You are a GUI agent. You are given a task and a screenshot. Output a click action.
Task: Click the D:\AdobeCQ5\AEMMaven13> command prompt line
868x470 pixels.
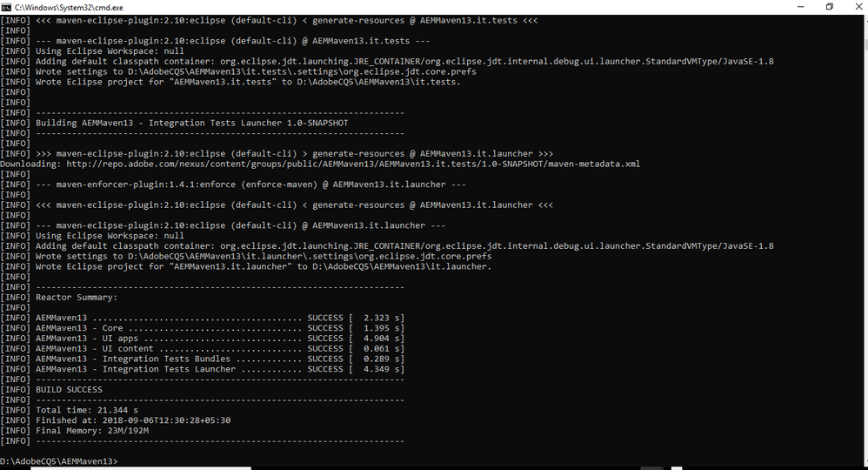(x=58, y=461)
